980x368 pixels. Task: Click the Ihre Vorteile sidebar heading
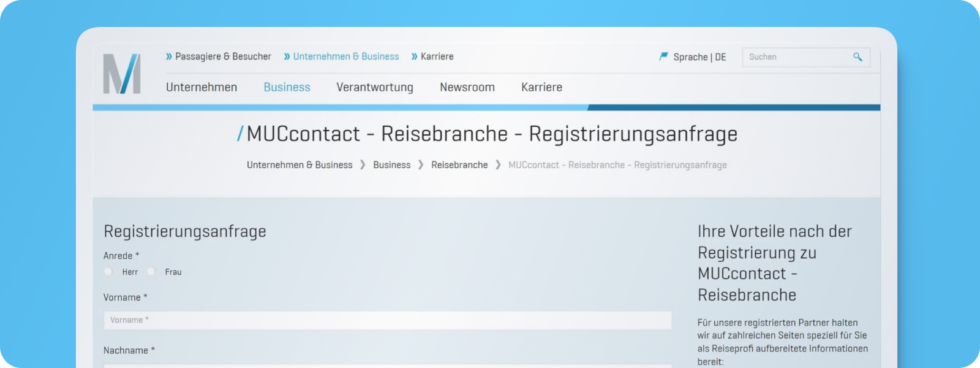pos(775,263)
